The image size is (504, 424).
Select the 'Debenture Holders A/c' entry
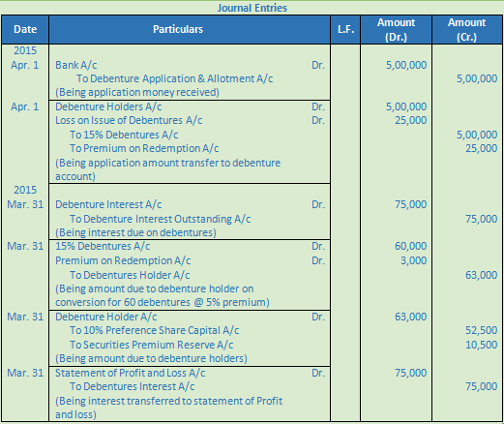[x=108, y=106]
